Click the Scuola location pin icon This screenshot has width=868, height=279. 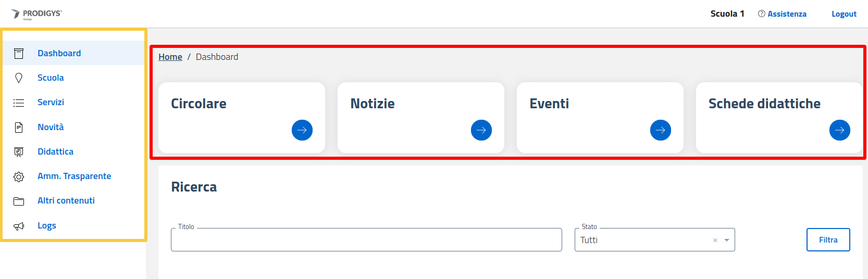[19, 78]
